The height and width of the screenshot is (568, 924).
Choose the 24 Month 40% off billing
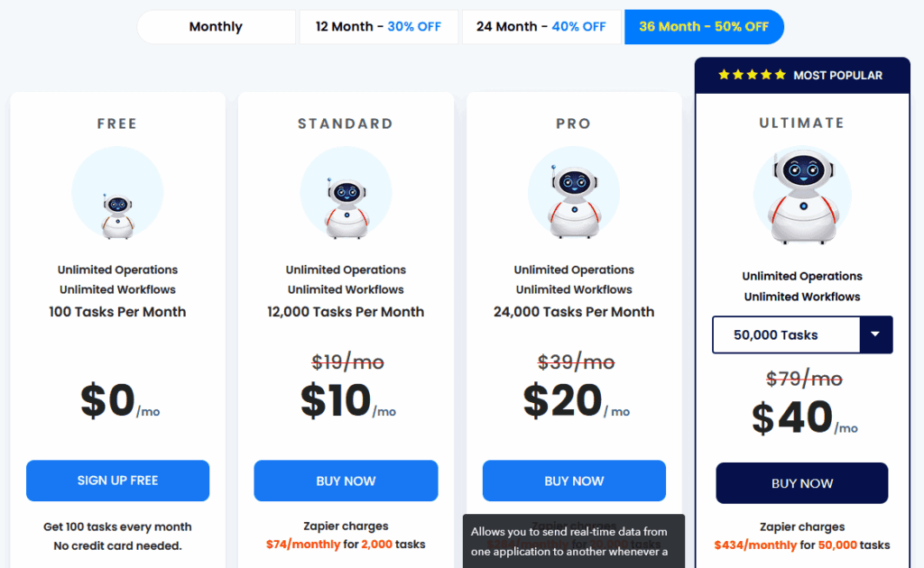click(541, 27)
